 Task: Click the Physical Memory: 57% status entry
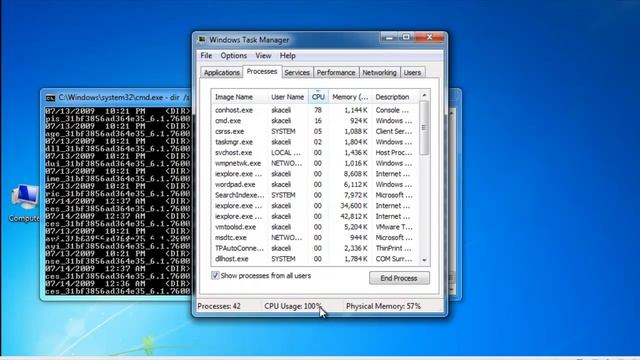383,306
